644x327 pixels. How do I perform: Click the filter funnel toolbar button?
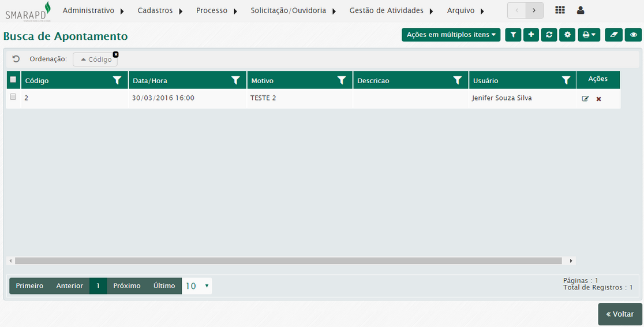coord(513,35)
